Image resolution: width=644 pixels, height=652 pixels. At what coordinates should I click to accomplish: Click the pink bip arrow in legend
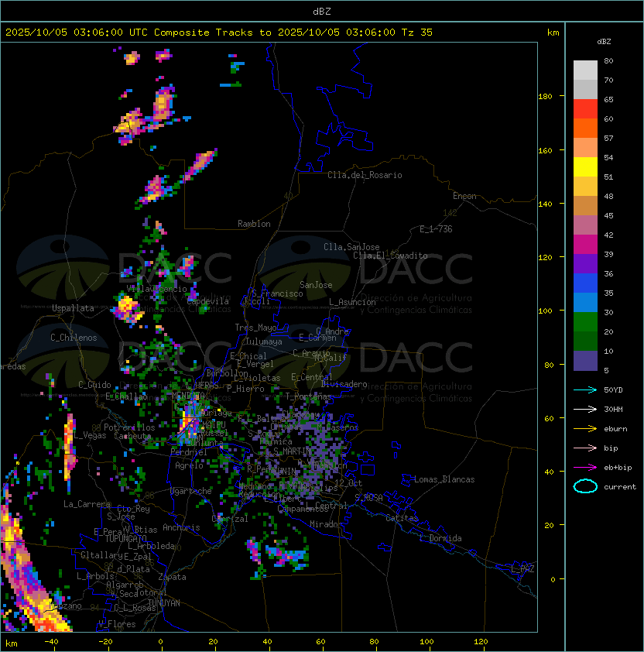coord(585,448)
